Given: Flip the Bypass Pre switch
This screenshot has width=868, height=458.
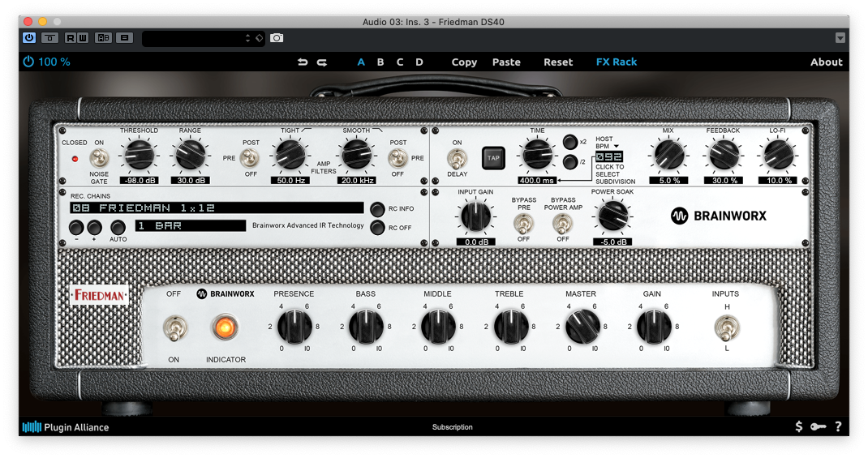Looking at the screenshot, I should coord(523,224).
